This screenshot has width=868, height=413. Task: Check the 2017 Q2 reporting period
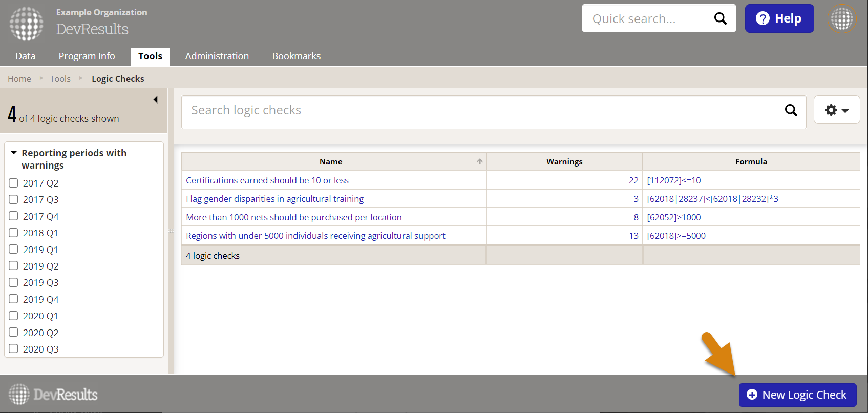[x=13, y=183]
